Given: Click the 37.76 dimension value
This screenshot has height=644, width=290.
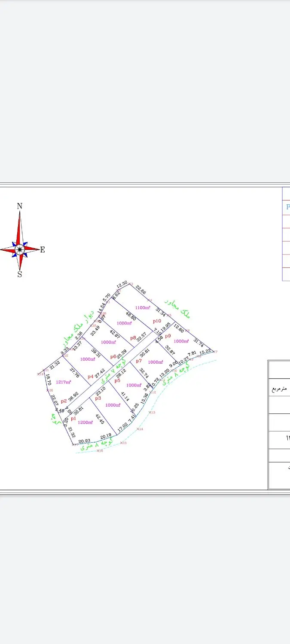Looking at the screenshot, I should click(x=74, y=373).
